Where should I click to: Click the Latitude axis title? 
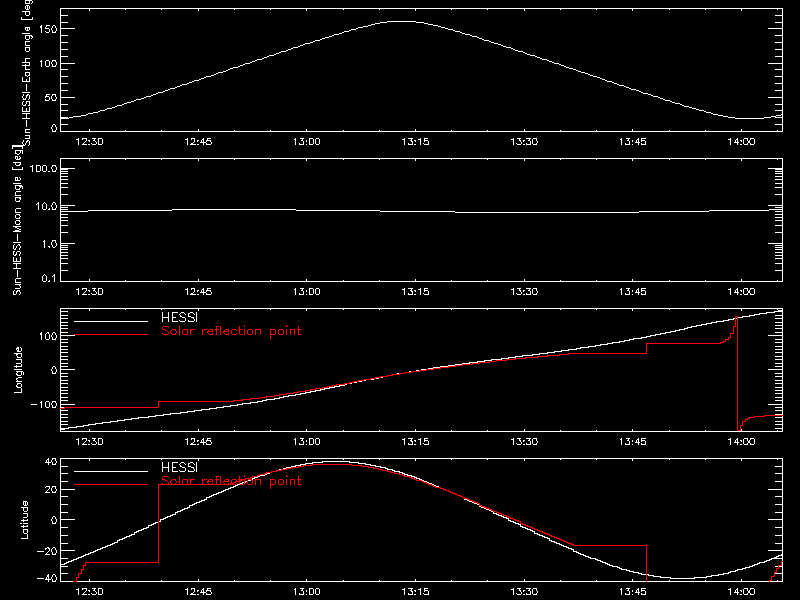click(24, 520)
